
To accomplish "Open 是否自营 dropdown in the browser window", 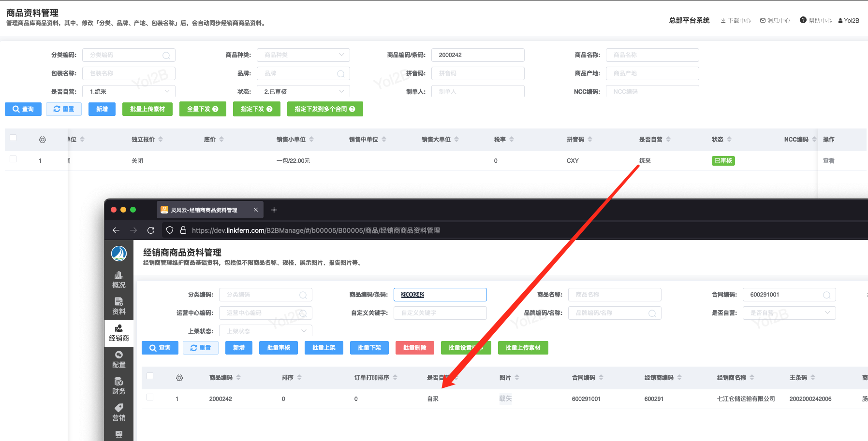I will tap(789, 313).
